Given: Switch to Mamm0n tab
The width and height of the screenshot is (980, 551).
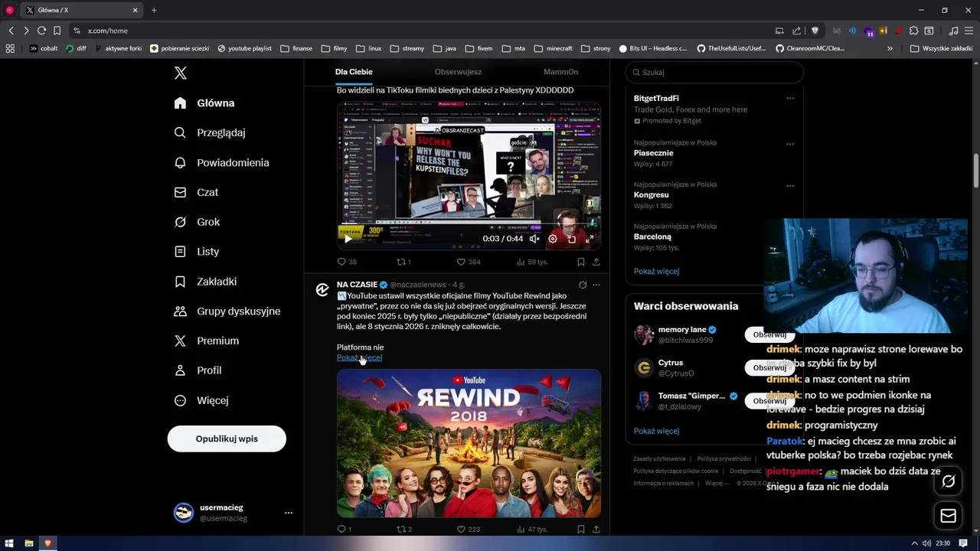Looking at the screenshot, I should click(560, 72).
